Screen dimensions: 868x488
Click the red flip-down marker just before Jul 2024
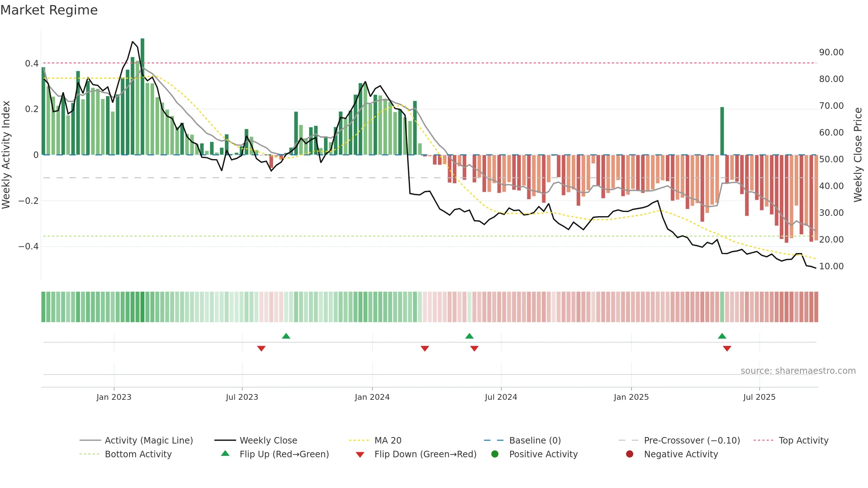475,348
